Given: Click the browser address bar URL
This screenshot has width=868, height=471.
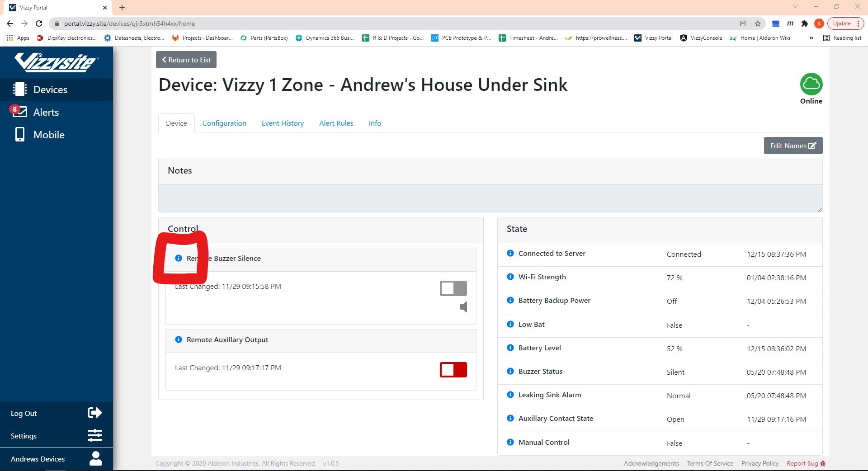Looking at the screenshot, I should tap(129, 24).
